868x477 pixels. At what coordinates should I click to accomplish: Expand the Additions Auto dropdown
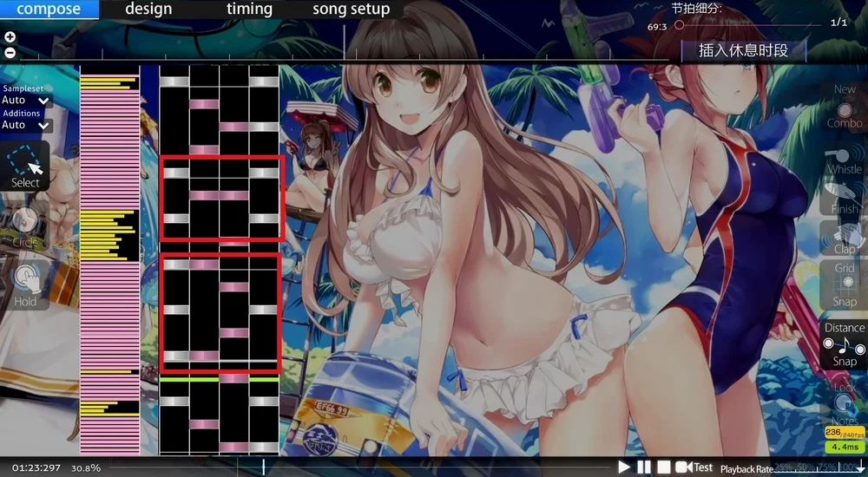click(27, 126)
